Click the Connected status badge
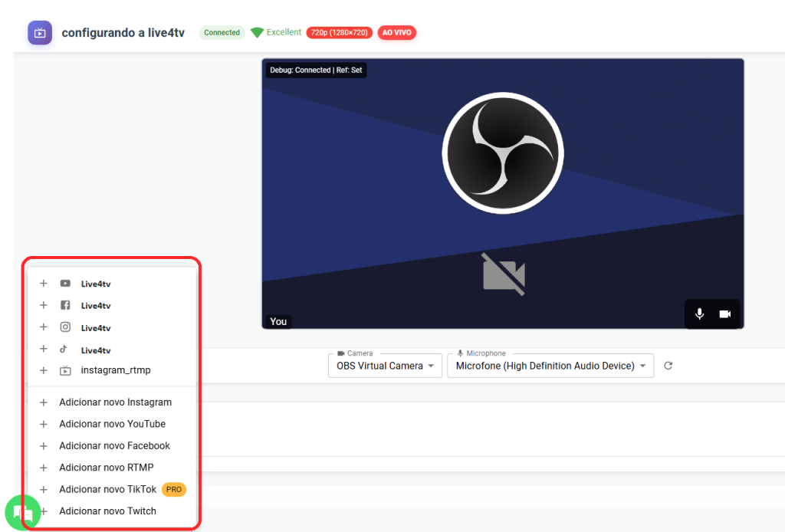The width and height of the screenshot is (785, 532). click(222, 32)
